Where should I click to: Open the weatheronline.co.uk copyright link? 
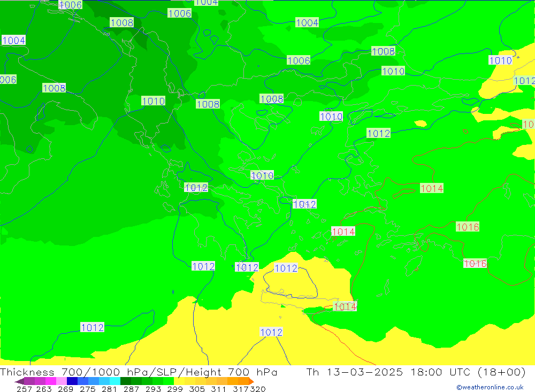(x=490, y=387)
